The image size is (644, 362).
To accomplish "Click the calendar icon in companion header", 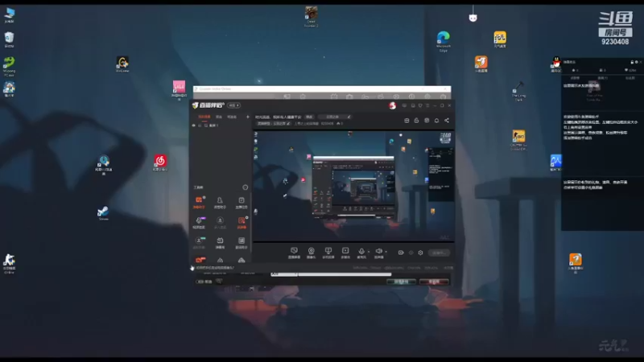I will click(x=407, y=120).
